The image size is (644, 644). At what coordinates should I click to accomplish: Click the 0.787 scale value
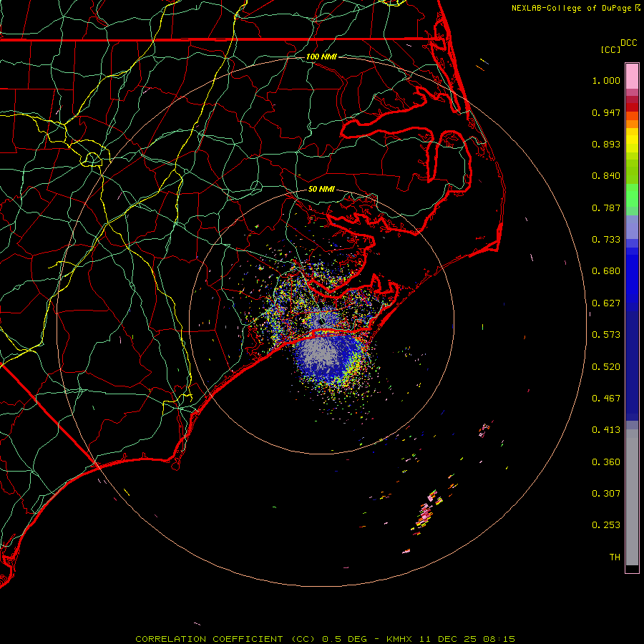(606, 208)
